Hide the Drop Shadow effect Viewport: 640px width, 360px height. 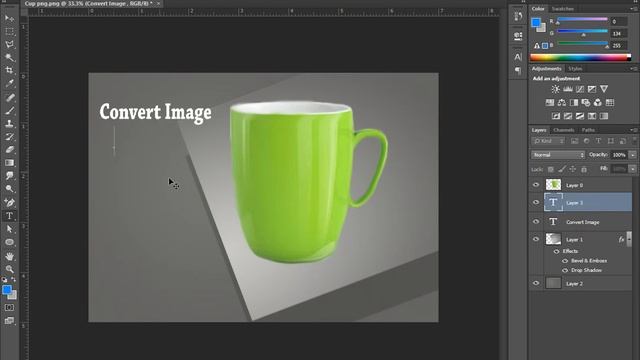[x=565, y=270]
